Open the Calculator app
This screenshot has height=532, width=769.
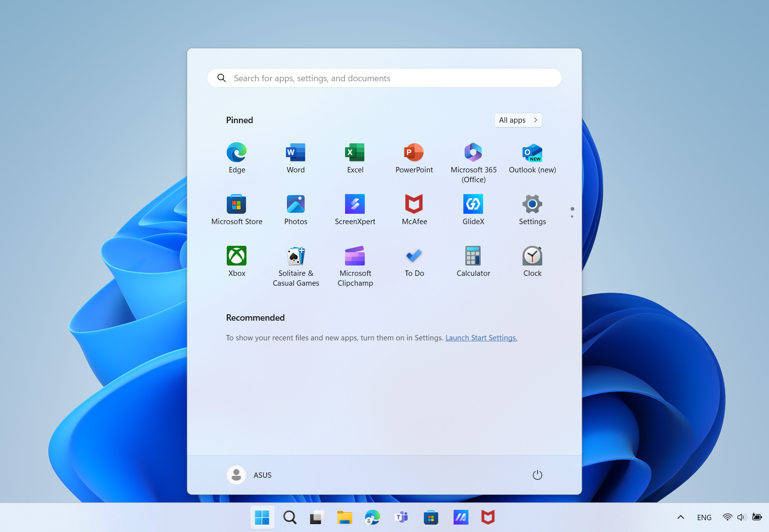473,262
